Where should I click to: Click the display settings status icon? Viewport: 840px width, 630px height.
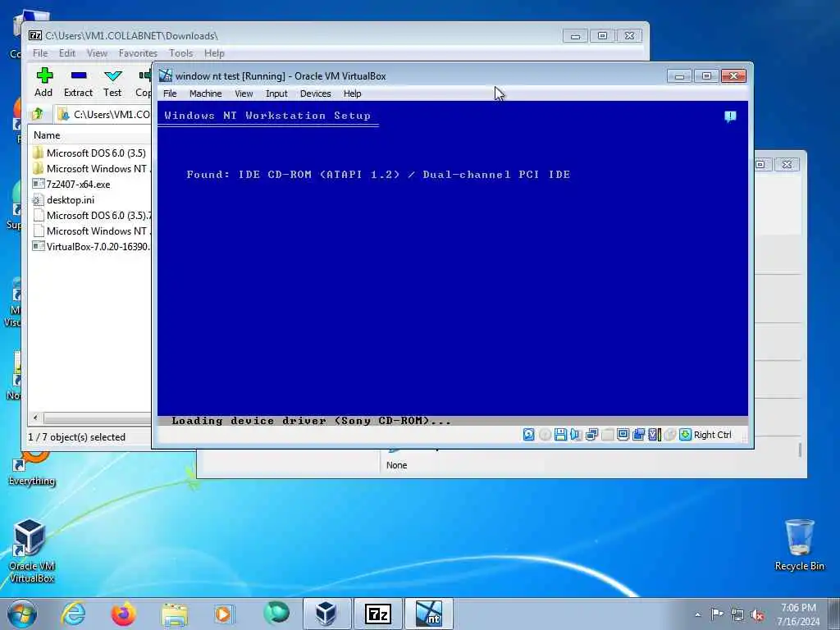point(623,435)
